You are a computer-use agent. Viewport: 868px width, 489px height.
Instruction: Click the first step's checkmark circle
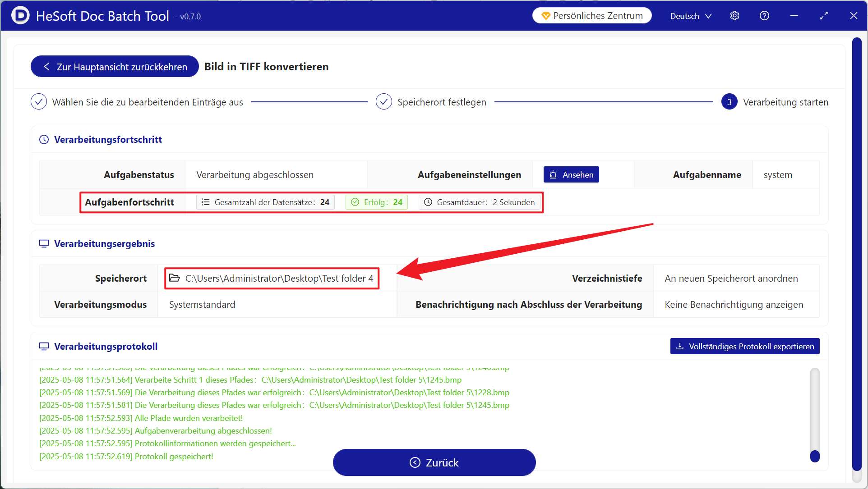pyautogui.click(x=39, y=102)
